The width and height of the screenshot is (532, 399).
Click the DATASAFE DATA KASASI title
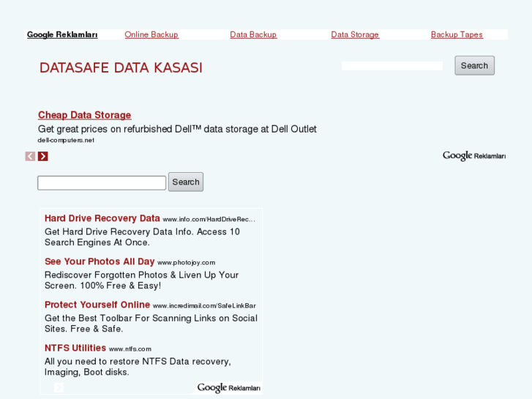(x=121, y=68)
